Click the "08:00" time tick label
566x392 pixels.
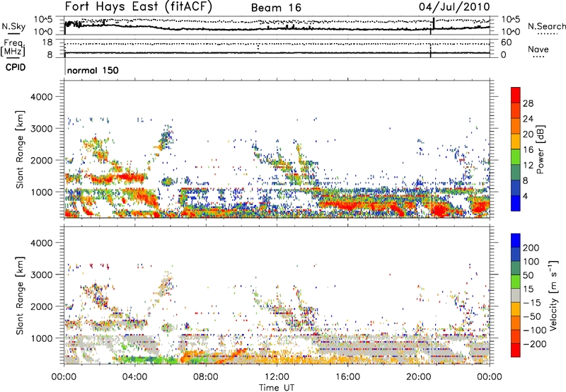[x=205, y=377]
